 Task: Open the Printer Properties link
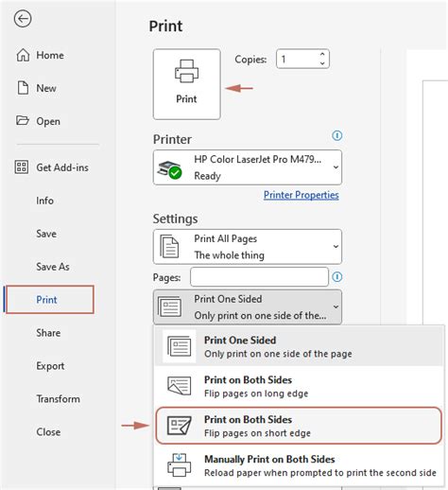302,195
